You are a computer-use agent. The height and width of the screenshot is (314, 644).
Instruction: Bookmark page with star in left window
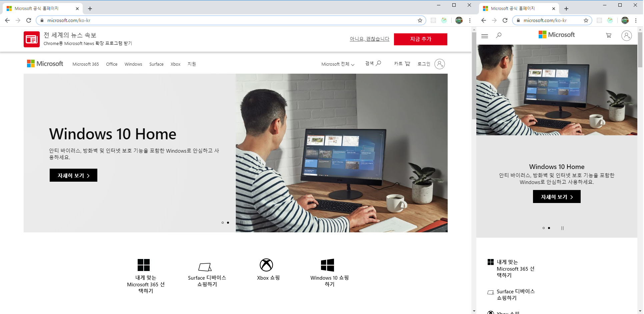pyautogui.click(x=420, y=20)
